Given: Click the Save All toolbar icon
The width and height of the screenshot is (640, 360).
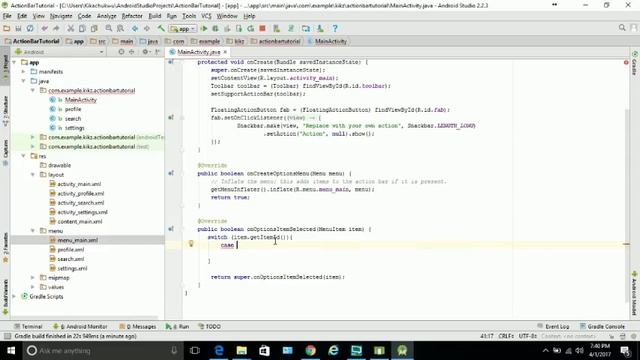Looking at the screenshot, I should 18,29.
